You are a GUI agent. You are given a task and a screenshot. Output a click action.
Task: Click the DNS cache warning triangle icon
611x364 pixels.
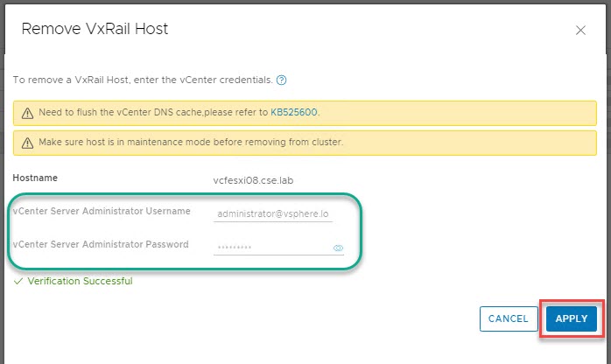26,113
